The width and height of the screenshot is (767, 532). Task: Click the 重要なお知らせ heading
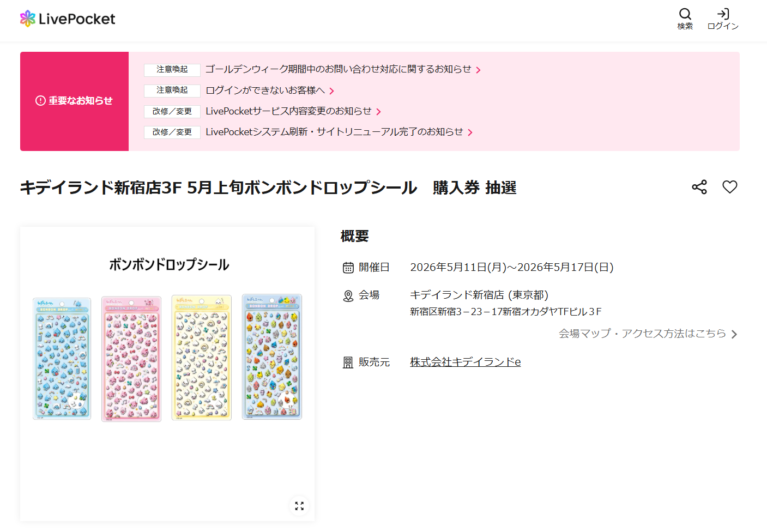tap(81, 101)
